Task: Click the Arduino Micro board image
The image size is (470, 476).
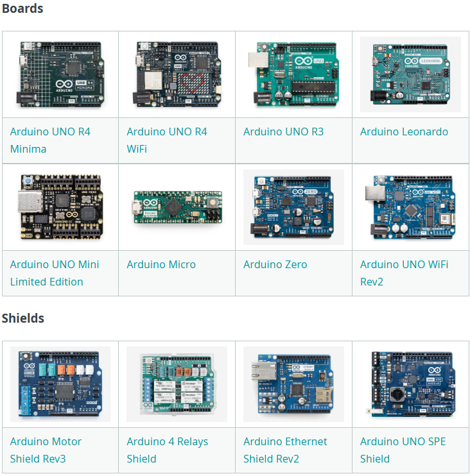Action: [177, 207]
